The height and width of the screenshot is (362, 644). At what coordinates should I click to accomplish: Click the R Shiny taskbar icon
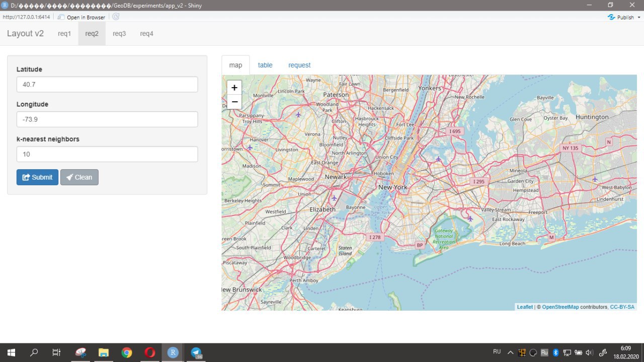click(172, 352)
